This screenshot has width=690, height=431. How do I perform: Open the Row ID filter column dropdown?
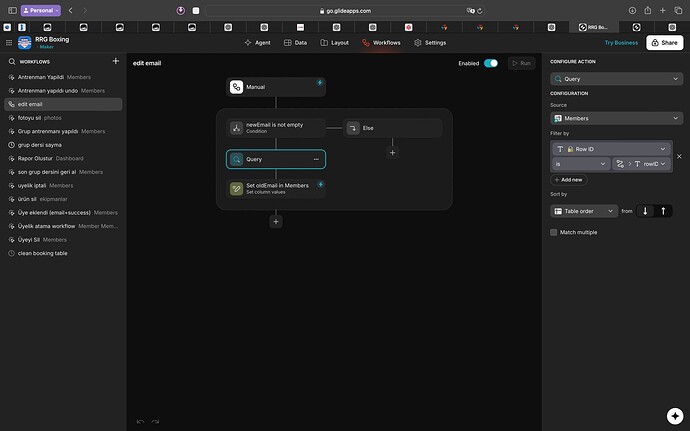(611, 149)
